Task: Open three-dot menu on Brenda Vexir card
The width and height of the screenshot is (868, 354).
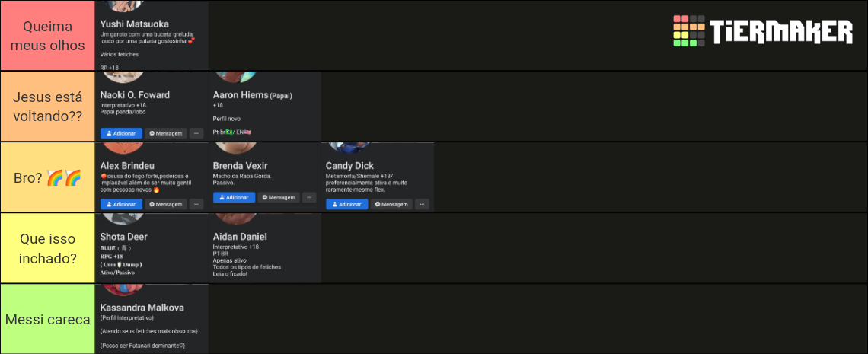Action: coord(309,197)
